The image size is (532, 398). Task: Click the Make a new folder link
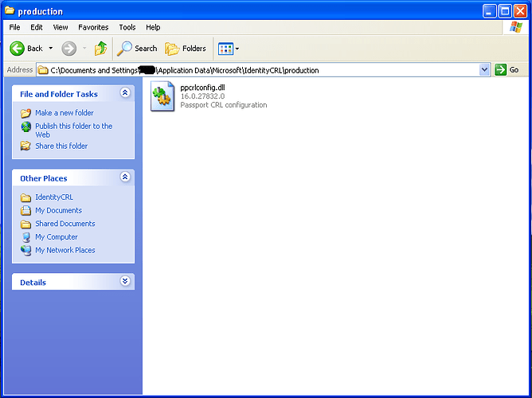tap(65, 113)
